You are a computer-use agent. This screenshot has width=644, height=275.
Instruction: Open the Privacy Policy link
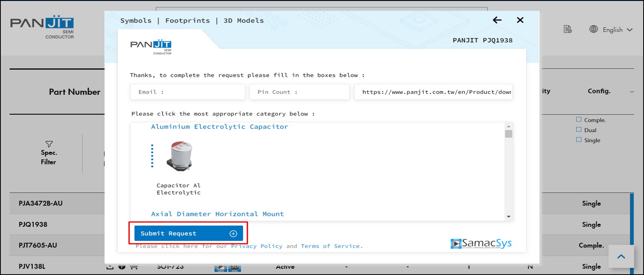pyautogui.click(x=257, y=246)
